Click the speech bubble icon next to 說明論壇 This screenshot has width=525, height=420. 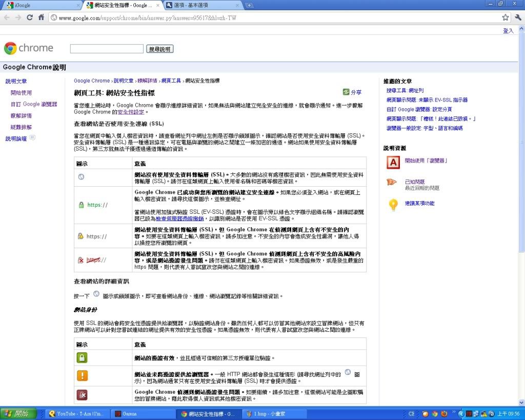pyautogui.click(x=32, y=137)
